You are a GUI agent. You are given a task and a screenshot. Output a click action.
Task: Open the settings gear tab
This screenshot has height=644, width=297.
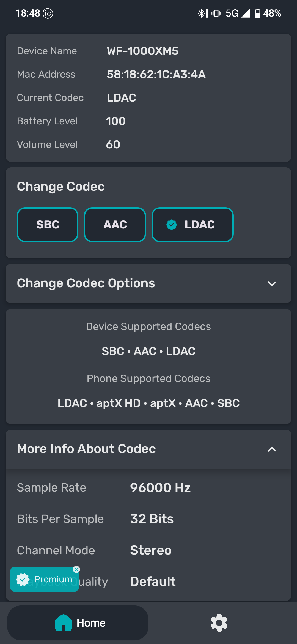tap(219, 623)
